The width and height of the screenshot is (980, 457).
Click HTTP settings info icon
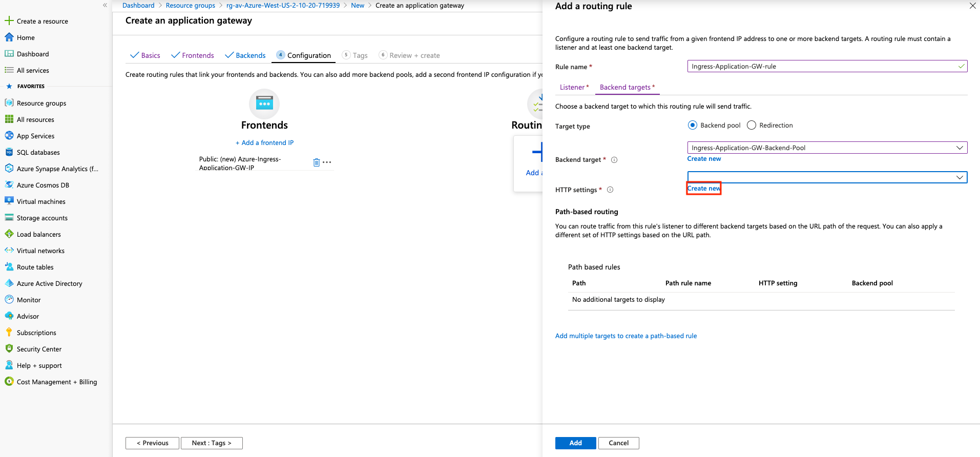point(610,190)
